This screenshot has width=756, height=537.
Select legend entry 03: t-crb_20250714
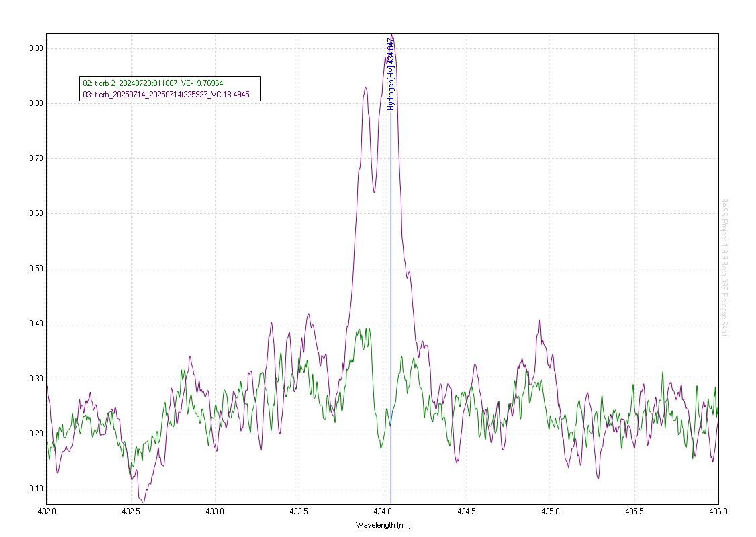pos(167,95)
